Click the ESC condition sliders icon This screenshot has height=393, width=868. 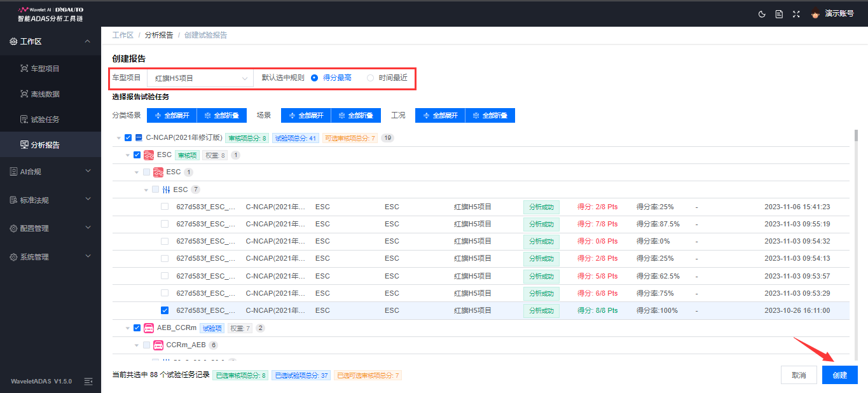(x=167, y=190)
